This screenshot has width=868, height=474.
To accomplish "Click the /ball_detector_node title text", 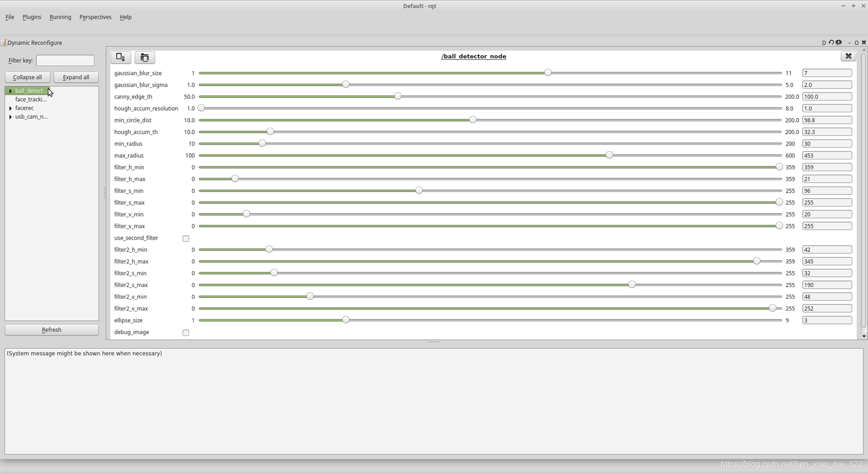I will [x=474, y=56].
